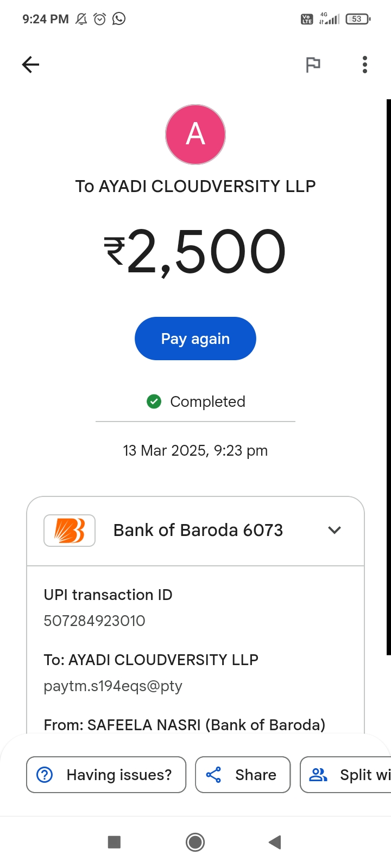
Task: Tap the green Completed checkmark icon
Action: (x=154, y=401)
